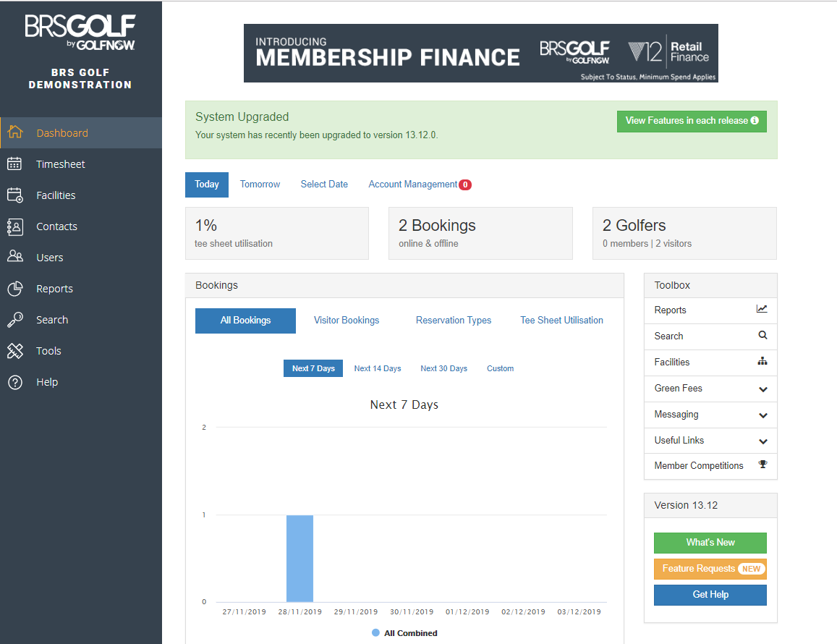
Task: Open the Facilities sidebar menu item
Action: pyautogui.click(x=81, y=195)
